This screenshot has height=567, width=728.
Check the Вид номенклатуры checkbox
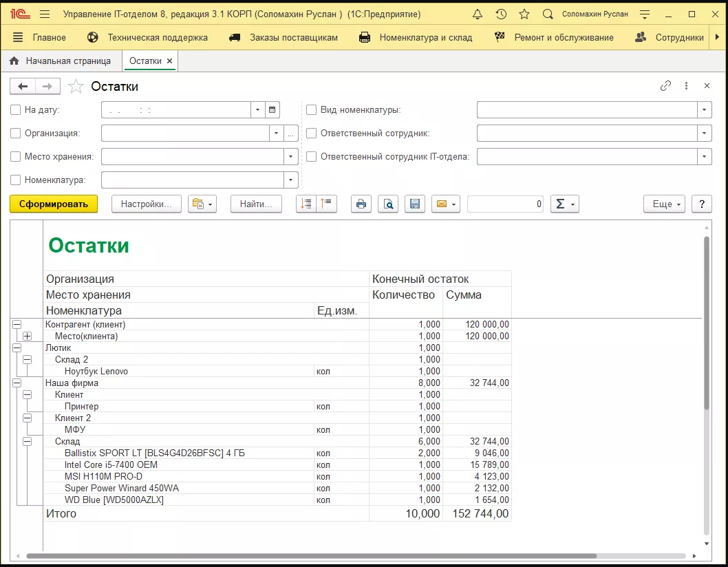[311, 109]
